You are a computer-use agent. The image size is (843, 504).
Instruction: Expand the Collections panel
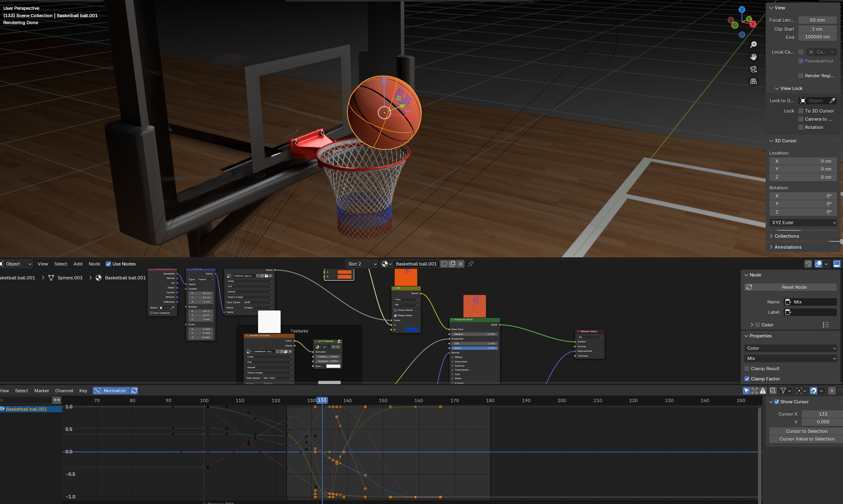point(786,236)
